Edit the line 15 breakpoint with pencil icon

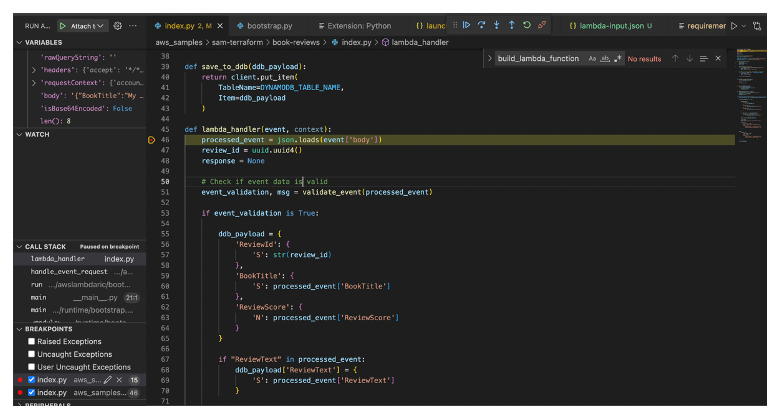click(107, 380)
